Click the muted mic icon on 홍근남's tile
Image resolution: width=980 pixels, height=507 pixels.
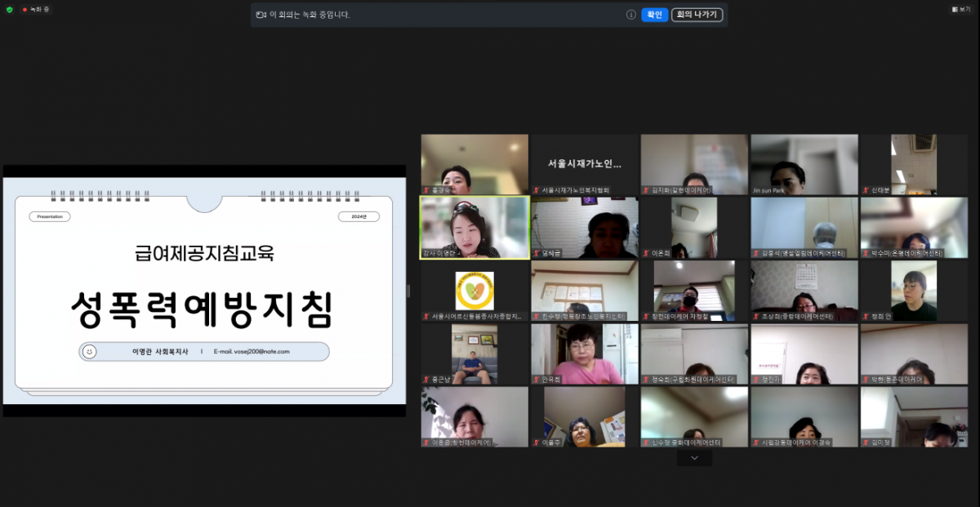click(426, 380)
